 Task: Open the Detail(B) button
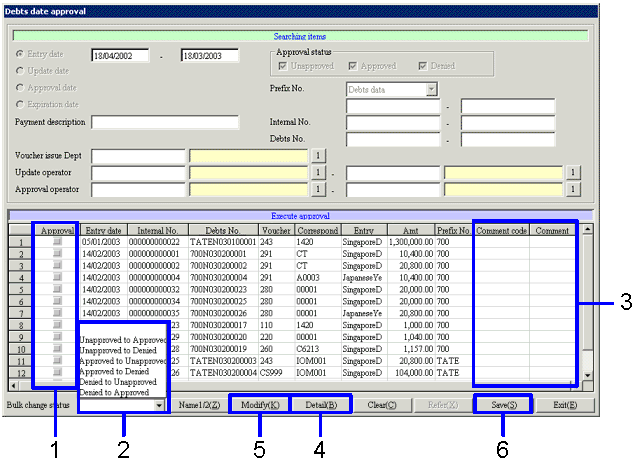(x=321, y=405)
